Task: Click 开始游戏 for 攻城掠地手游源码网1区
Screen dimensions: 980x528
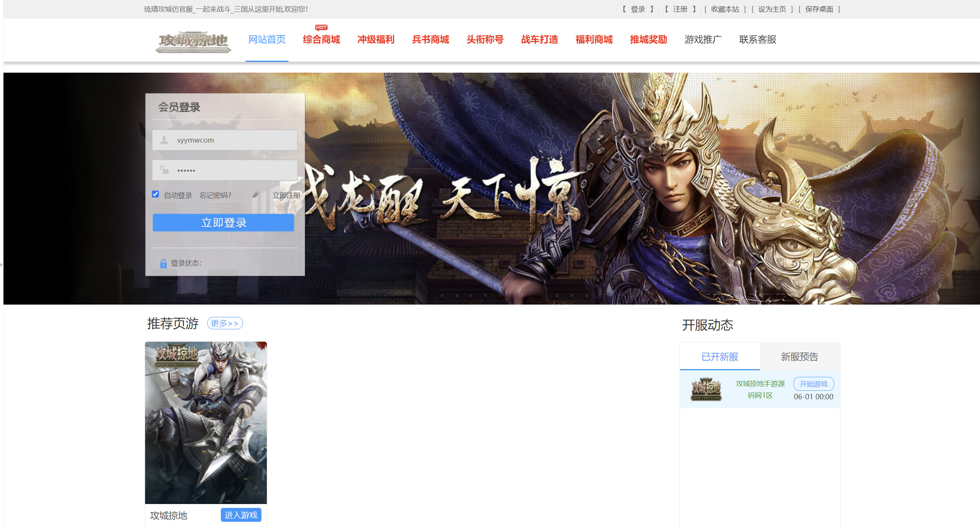Action: (813, 384)
